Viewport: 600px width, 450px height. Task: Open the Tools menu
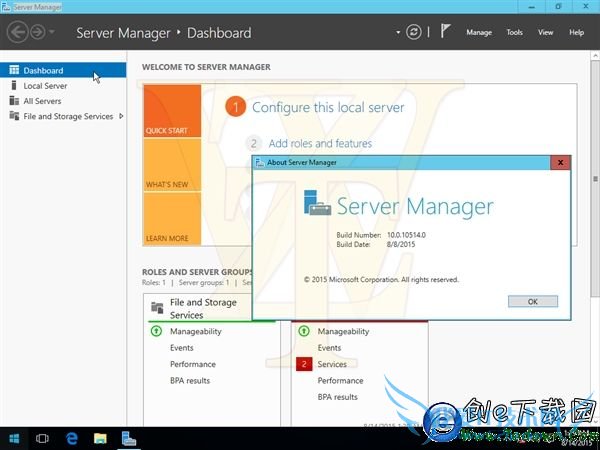(514, 33)
